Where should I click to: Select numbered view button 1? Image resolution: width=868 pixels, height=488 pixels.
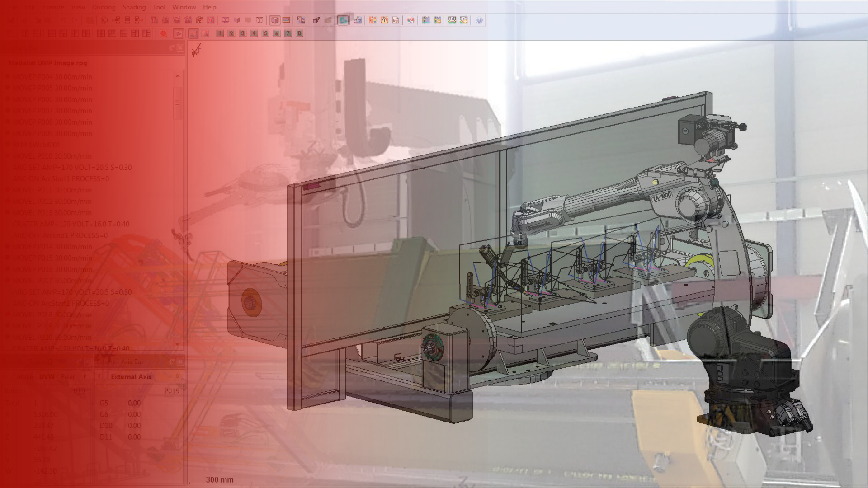pyautogui.click(x=220, y=33)
